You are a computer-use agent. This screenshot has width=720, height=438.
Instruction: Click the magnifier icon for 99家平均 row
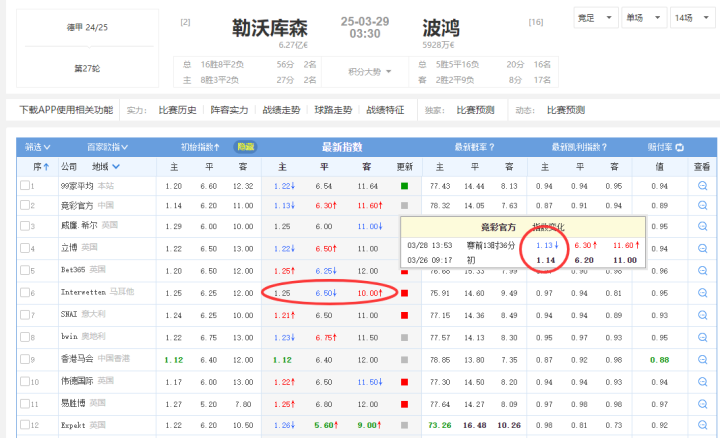(702, 186)
